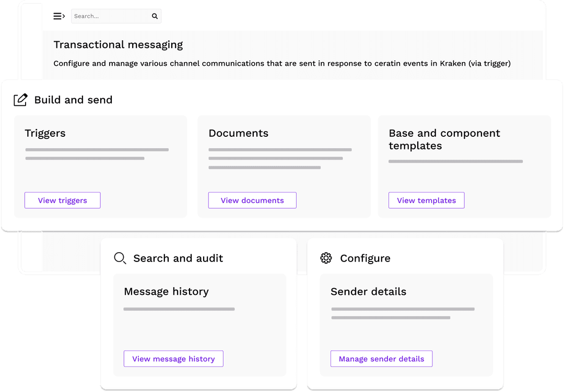Screen dimensions: 564x392
Task: Select the Triggers card title
Action: pos(45,133)
